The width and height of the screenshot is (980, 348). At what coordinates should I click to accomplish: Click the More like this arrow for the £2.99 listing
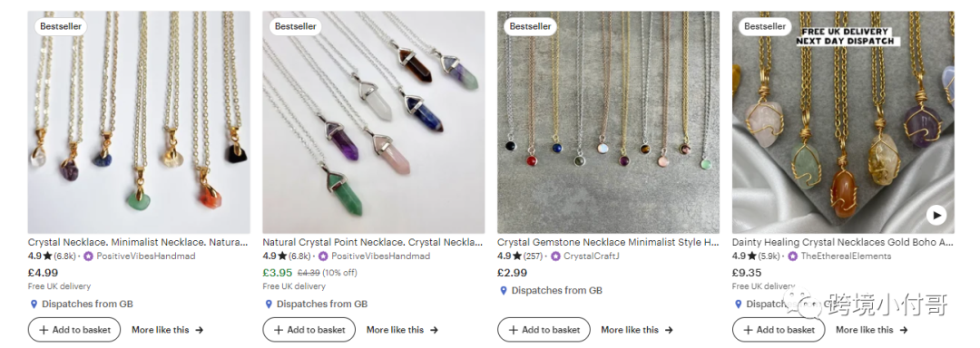click(x=669, y=330)
